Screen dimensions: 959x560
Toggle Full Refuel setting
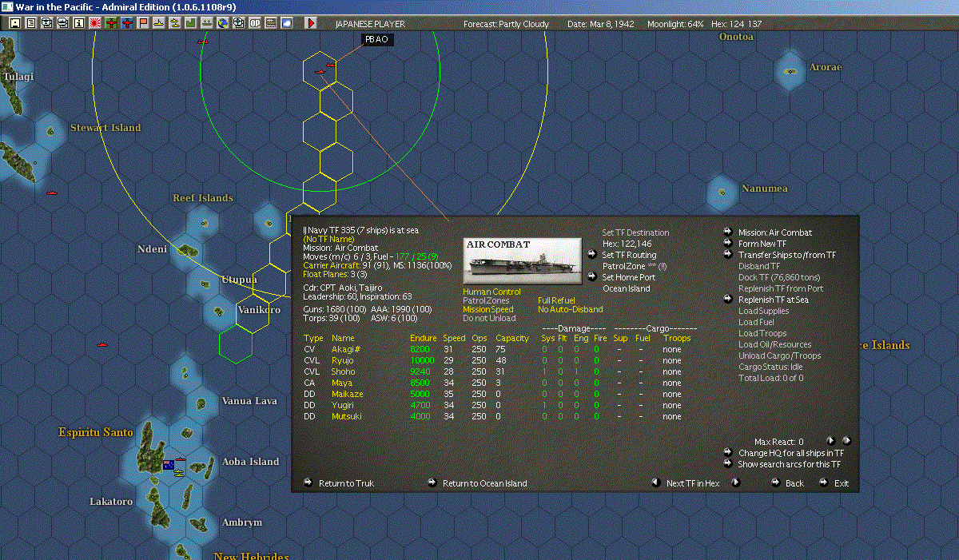(556, 300)
